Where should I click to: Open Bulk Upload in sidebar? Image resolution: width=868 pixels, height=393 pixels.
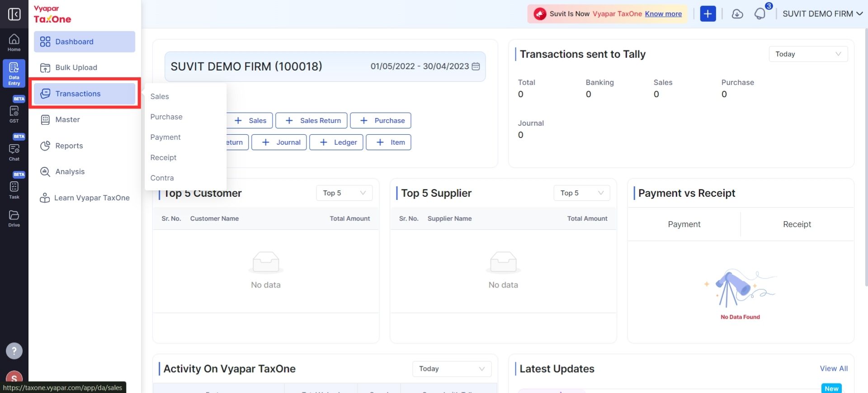(x=85, y=67)
